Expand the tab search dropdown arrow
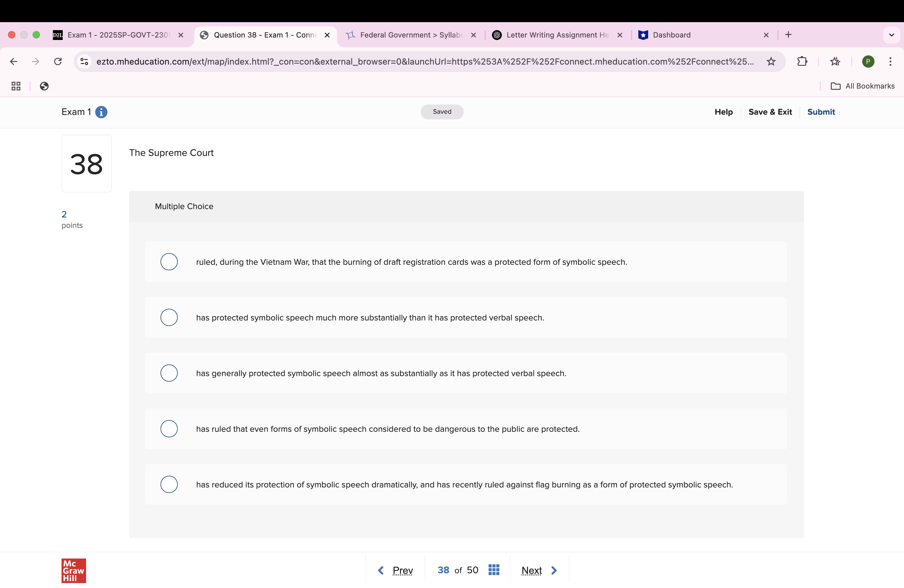Screen dimensions: 904x588 891,35
